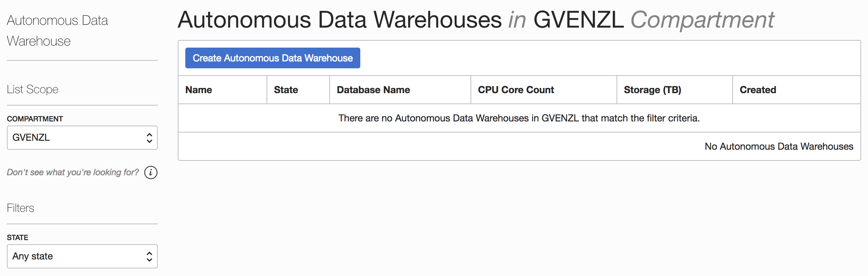Screen dimensions: 868x276
Task: Click the Created column header
Action: [757, 90]
